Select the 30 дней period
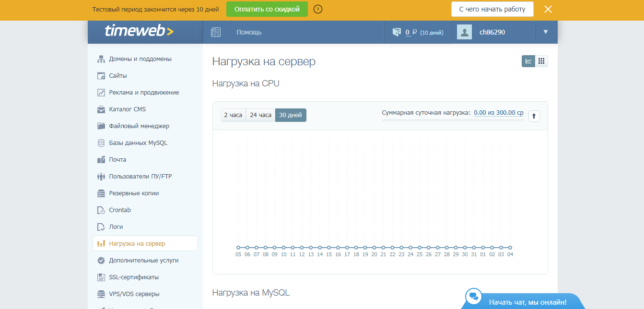Viewport: 644px width, 309px height. click(291, 115)
